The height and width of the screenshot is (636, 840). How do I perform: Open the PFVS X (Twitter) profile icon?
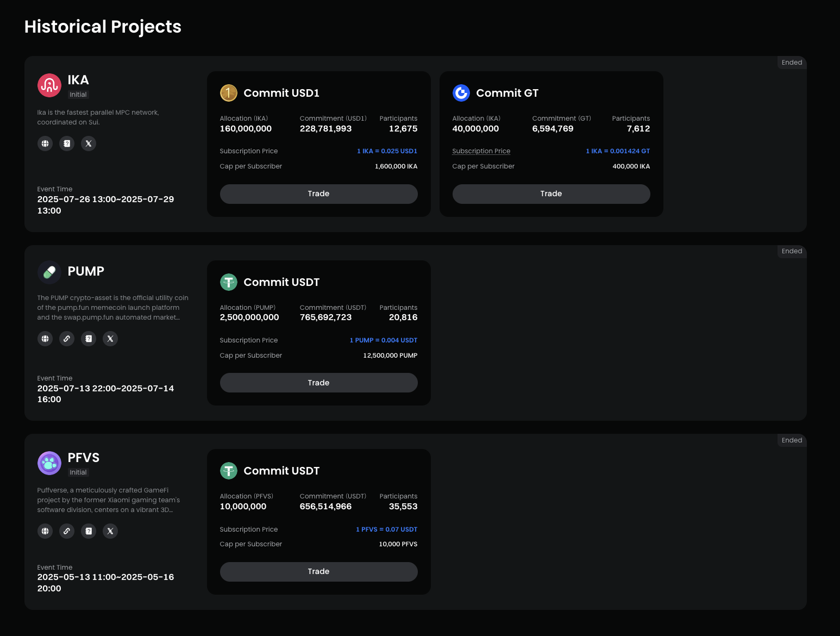110,531
